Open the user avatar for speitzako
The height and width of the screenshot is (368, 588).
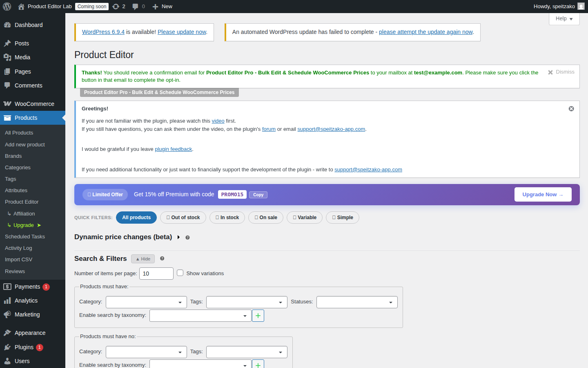[x=581, y=7]
